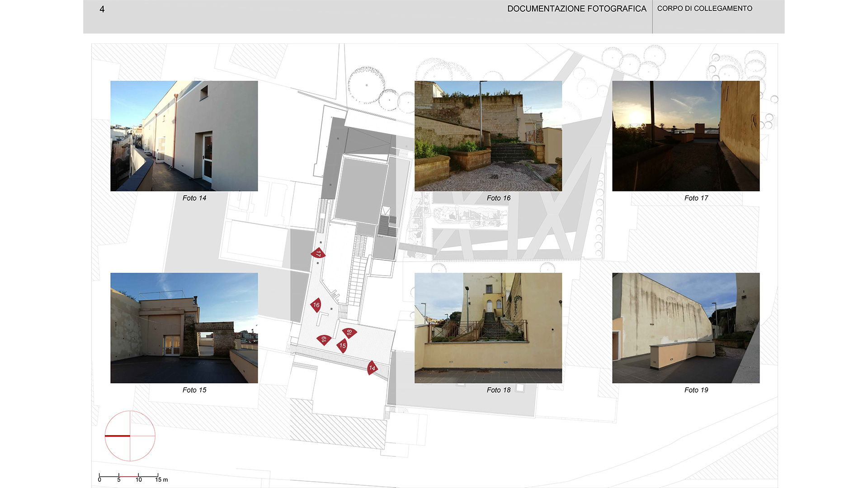Click the 'Foto 19' caption
The image size is (868, 488).
(696, 390)
